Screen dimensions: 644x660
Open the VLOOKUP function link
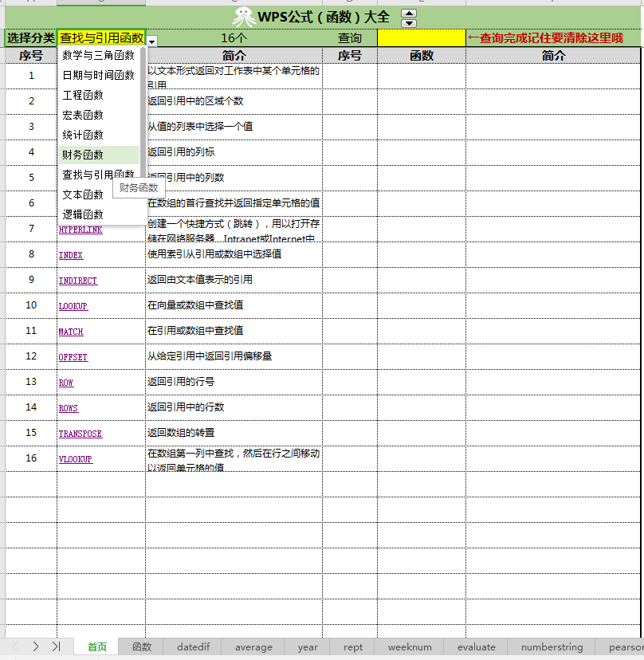coord(76,459)
